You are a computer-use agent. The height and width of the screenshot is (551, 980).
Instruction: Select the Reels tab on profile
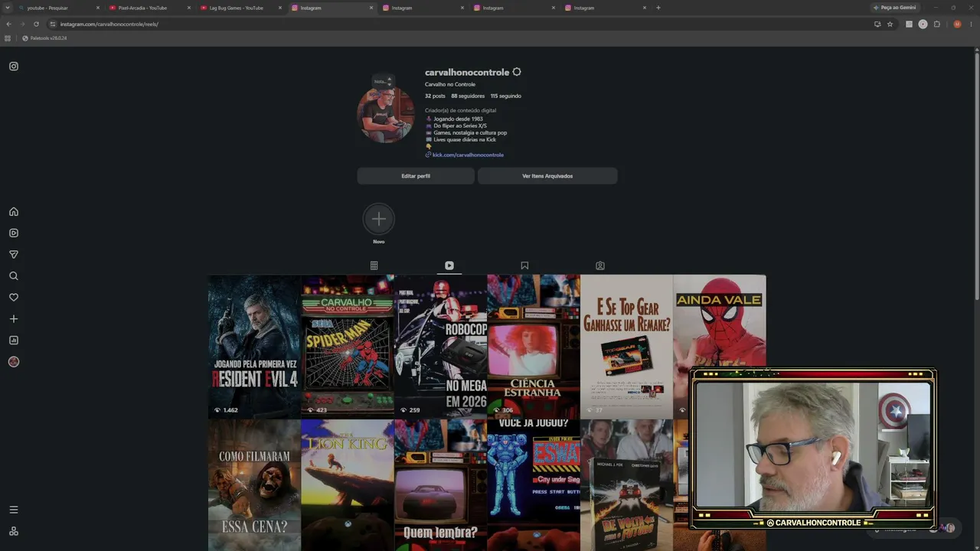point(449,266)
